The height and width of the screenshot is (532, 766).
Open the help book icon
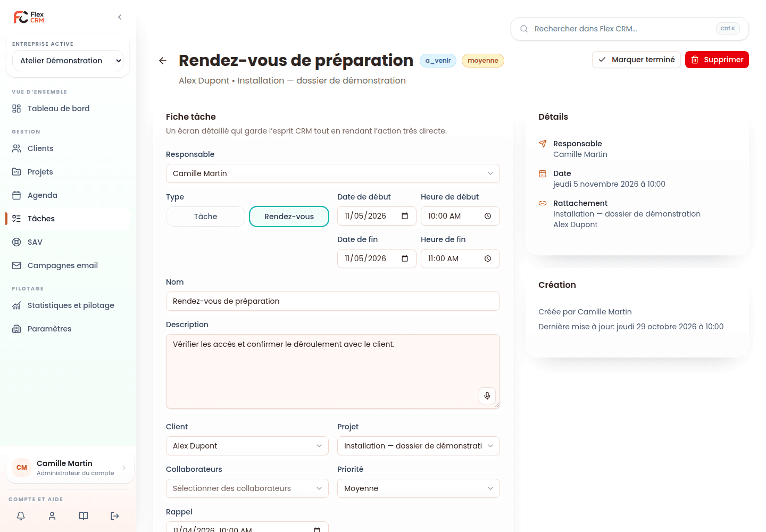(x=84, y=516)
